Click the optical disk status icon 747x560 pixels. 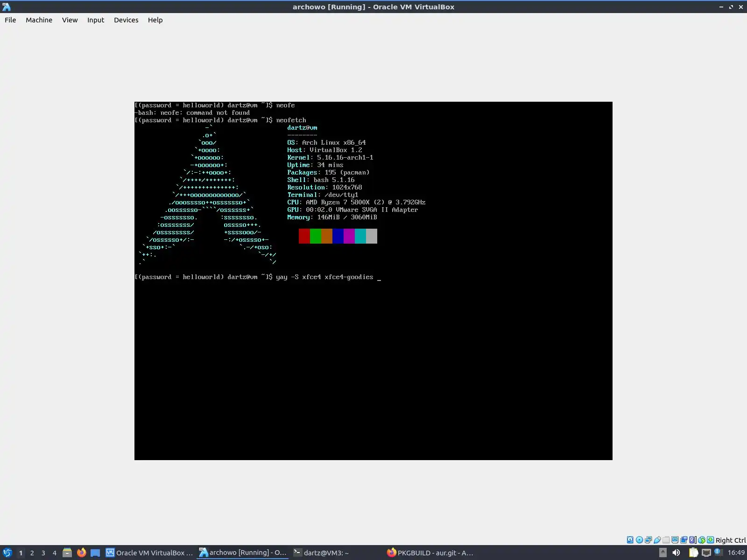[639, 540]
